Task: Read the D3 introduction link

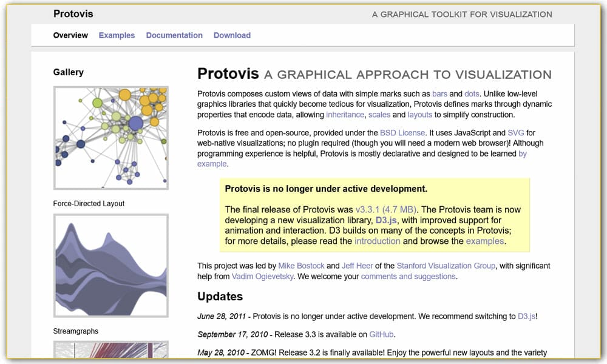Action: pos(378,241)
